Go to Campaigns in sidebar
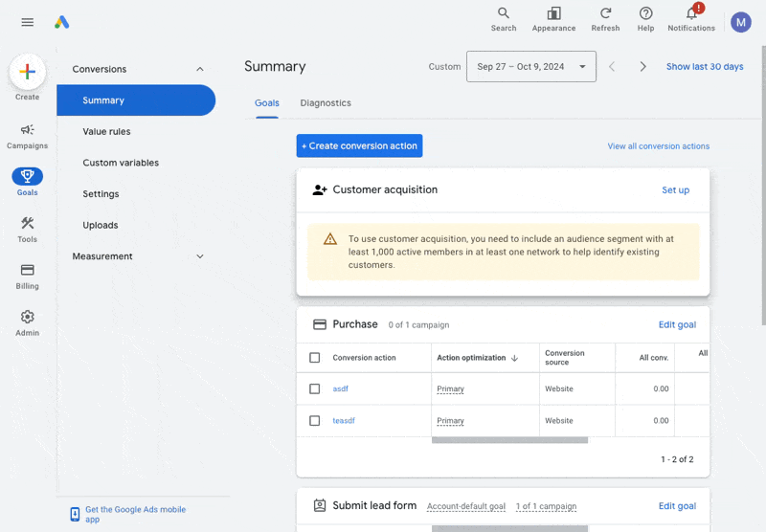The image size is (766, 532). 28,136
